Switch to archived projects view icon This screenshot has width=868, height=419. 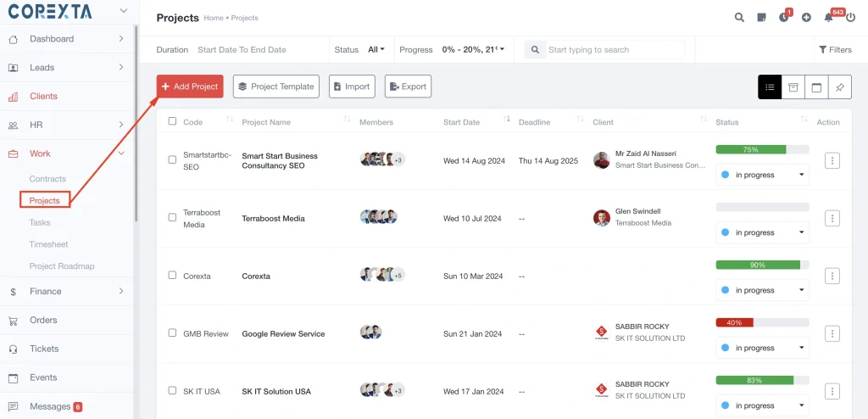(793, 87)
